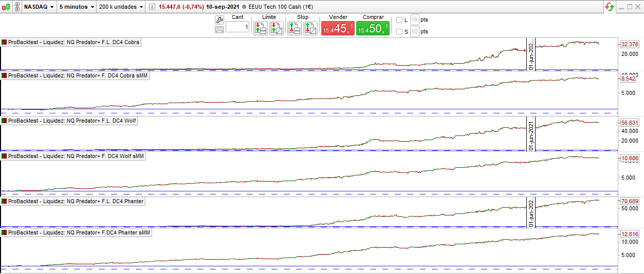
Task: Click the keyboard shortcuts icon
Action: (x=219, y=30)
